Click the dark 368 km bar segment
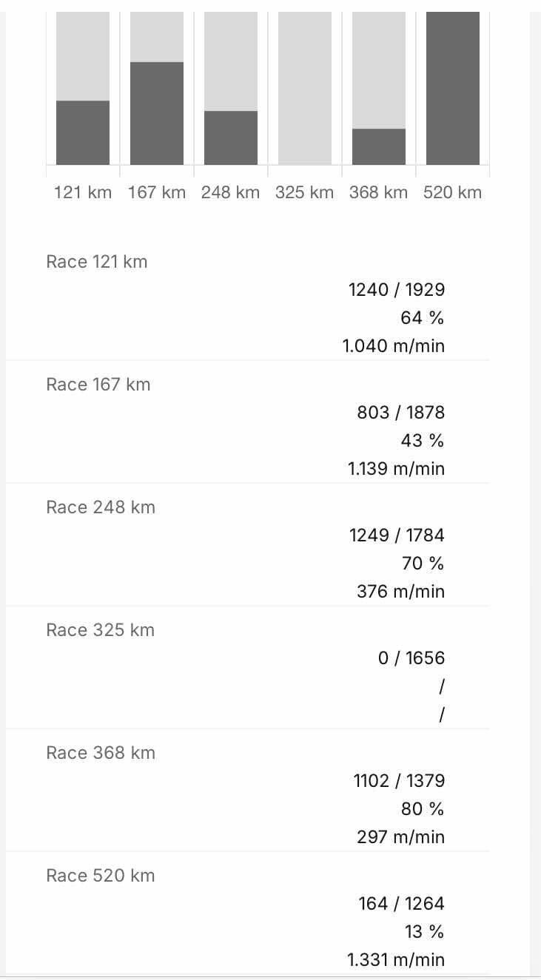The width and height of the screenshot is (541, 980). [x=379, y=146]
